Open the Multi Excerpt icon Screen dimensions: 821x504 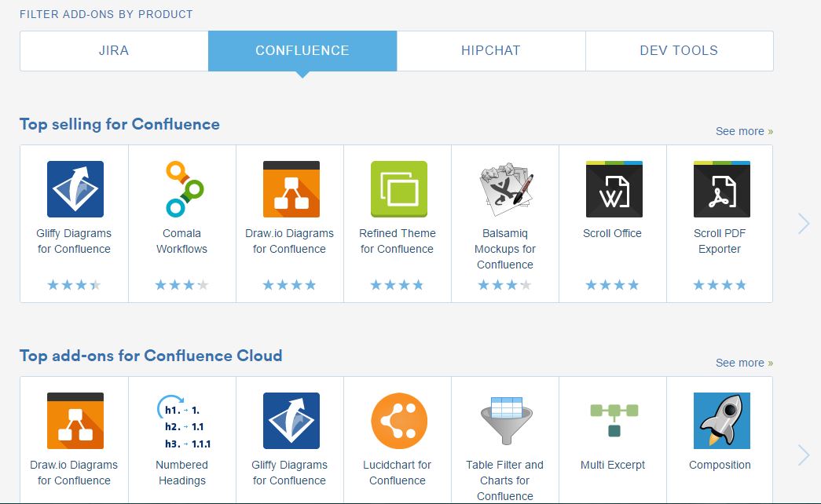(614, 420)
